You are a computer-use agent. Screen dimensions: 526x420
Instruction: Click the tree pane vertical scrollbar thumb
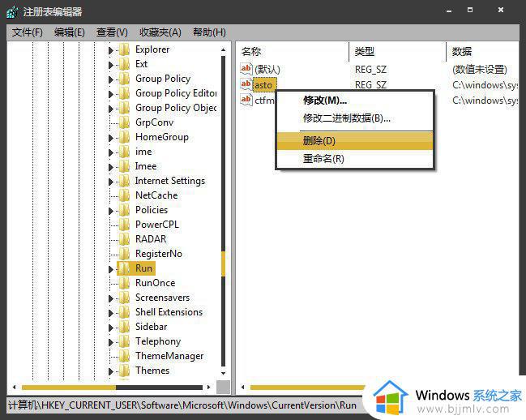tap(224, 264)
